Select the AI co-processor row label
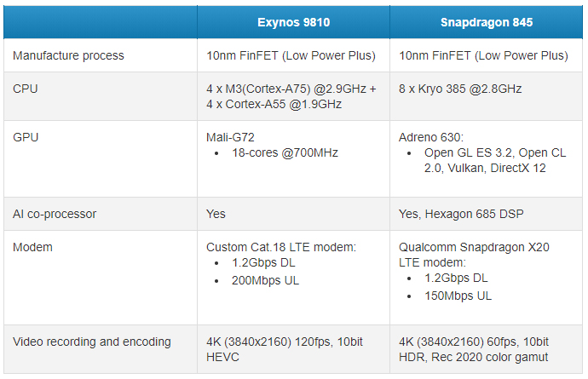 tap(55, 214)
